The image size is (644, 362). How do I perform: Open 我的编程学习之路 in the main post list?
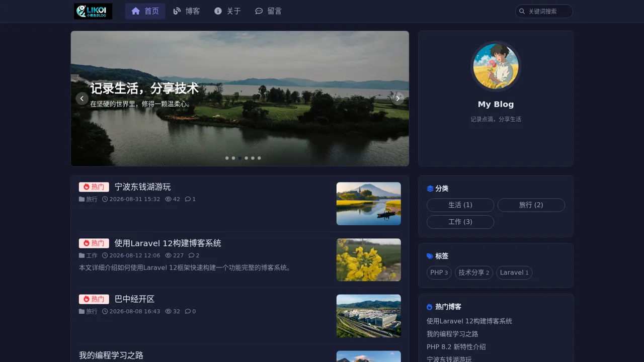point(111,355)
